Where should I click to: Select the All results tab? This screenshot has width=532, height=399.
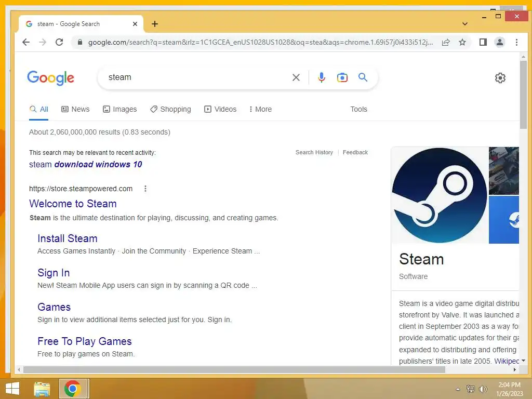[38, 109]
